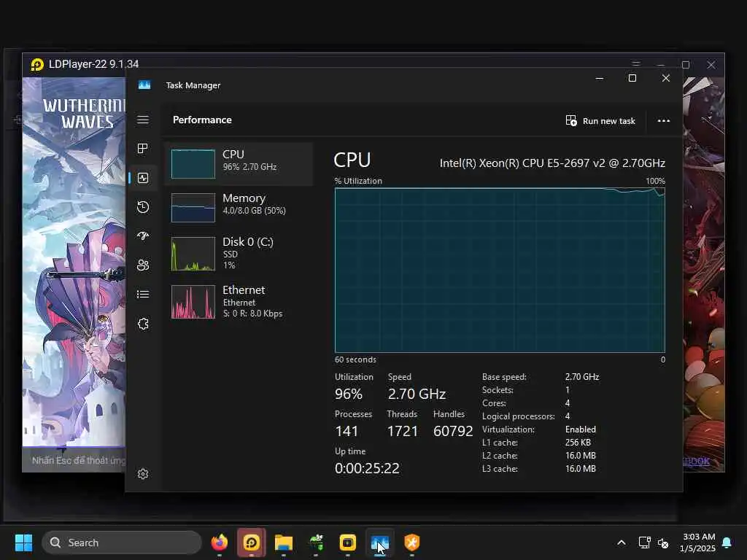The height and width of the screenshot is (560, 747).
Task: Click the up time 0:00:25:22
Action: 368,468
